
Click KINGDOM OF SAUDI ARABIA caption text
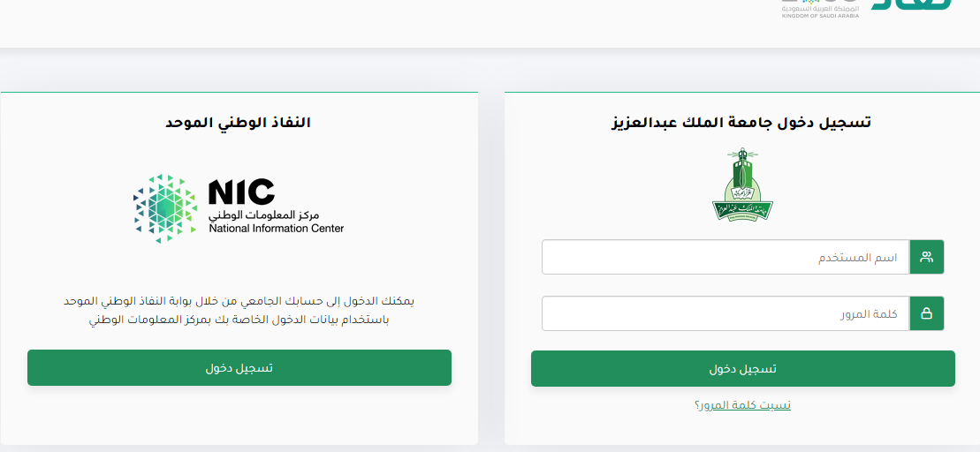820,16
